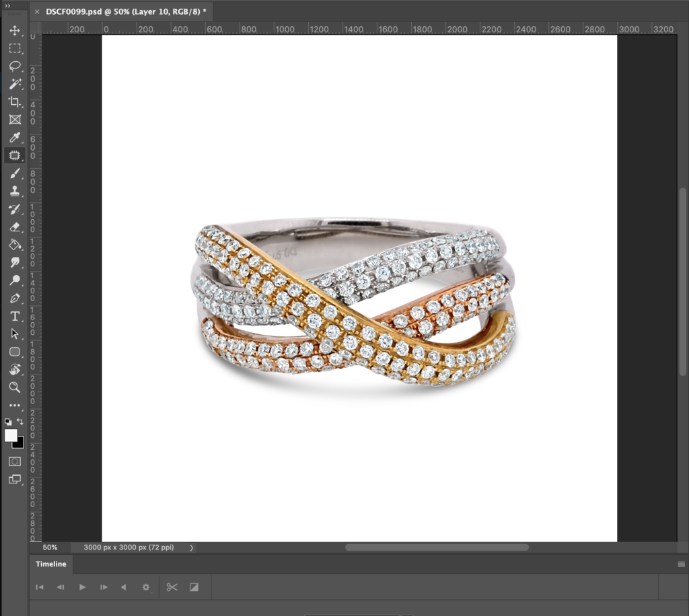The height and width of the screenshot is (616, 689).
Task: Open the foreground color picker
Action: (x=10, y=434)
